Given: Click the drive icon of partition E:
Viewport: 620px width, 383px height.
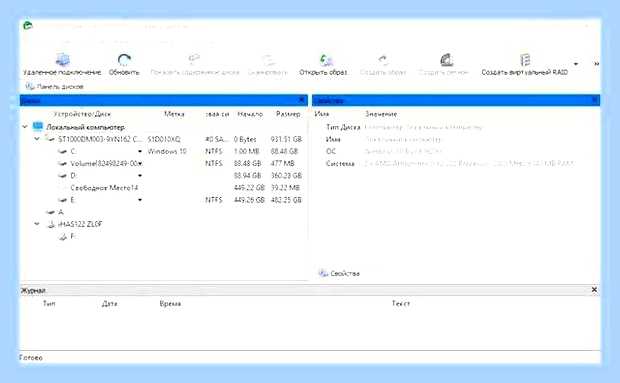Looking at the screenshot, I should (62, 200).
